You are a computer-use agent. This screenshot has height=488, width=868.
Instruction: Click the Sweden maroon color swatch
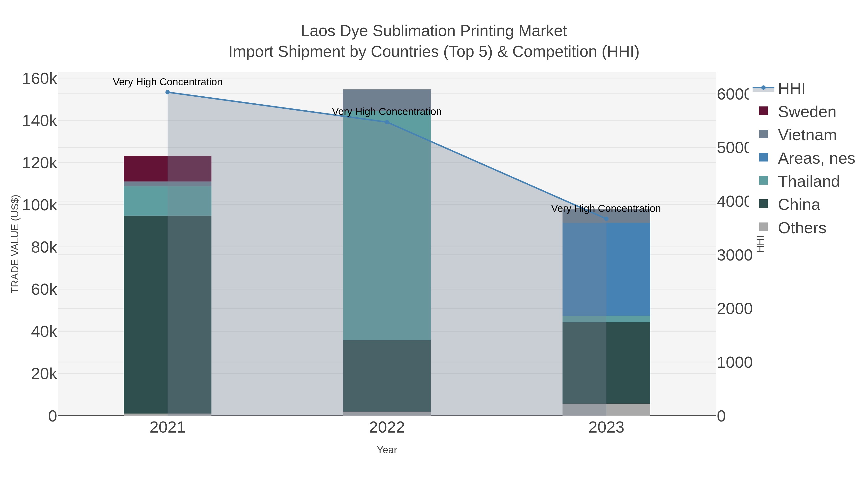763,111
